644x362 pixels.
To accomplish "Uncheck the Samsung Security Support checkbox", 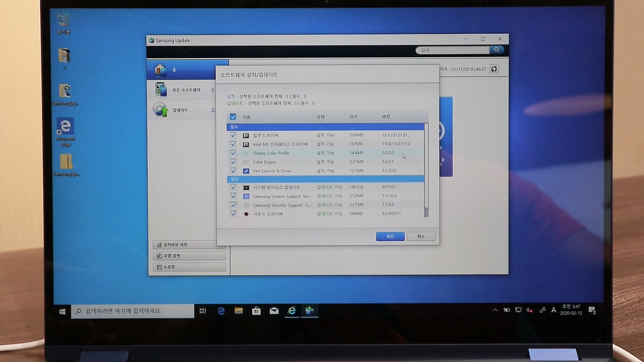I will pos(233,204).
